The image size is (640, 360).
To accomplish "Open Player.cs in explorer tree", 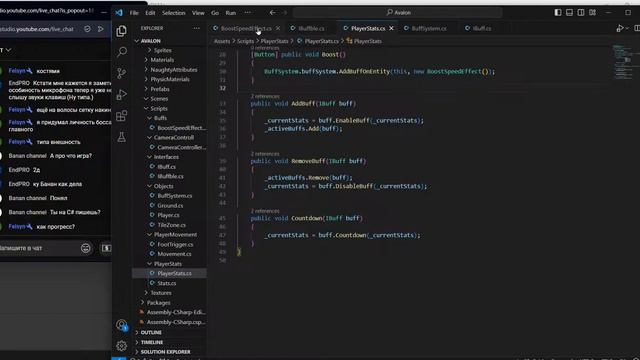I will coord(168,215).
